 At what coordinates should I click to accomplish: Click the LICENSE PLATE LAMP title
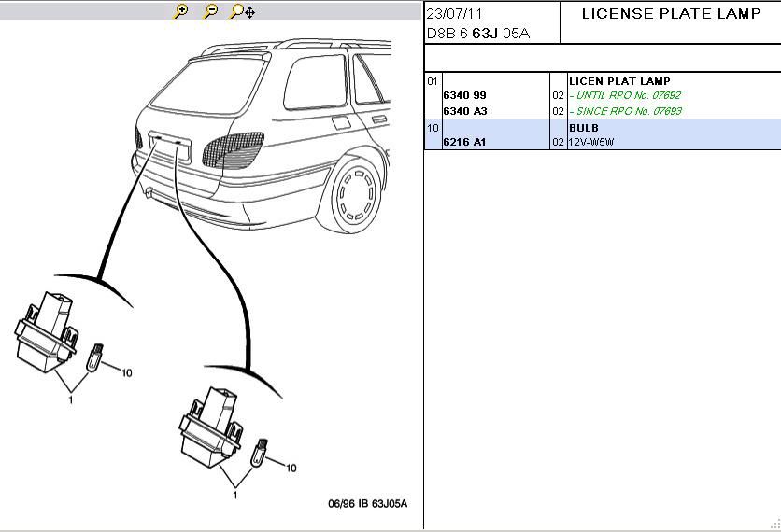[671, 14]
